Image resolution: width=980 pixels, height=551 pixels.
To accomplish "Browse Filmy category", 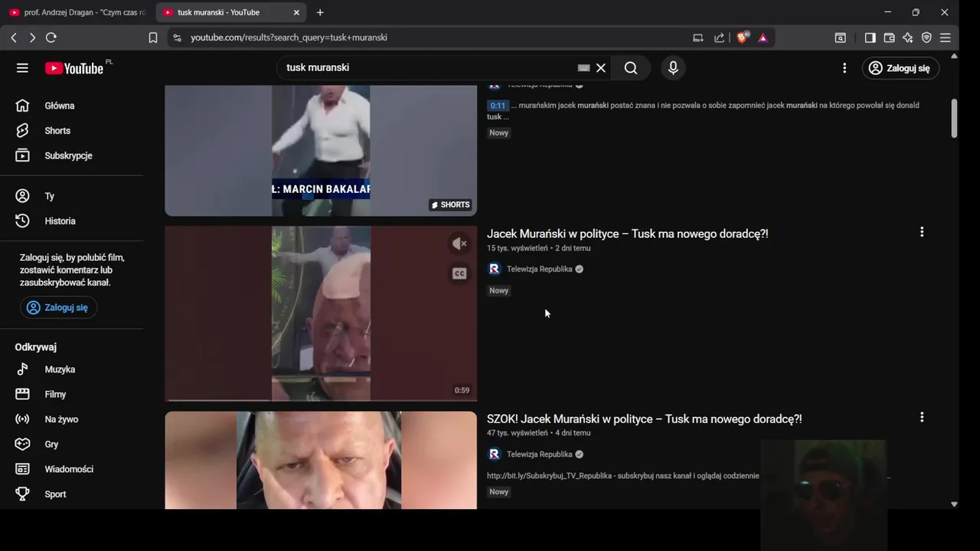I will click(73, 394).
